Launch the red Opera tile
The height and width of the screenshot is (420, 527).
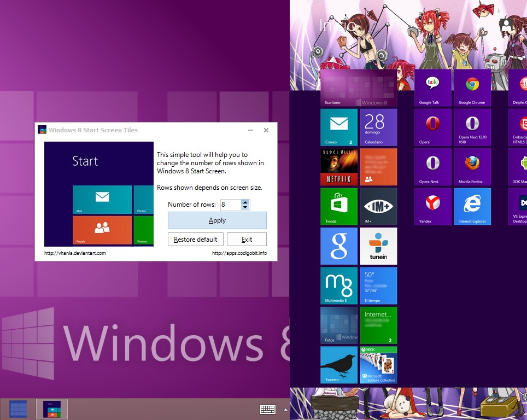coord(433,127)
